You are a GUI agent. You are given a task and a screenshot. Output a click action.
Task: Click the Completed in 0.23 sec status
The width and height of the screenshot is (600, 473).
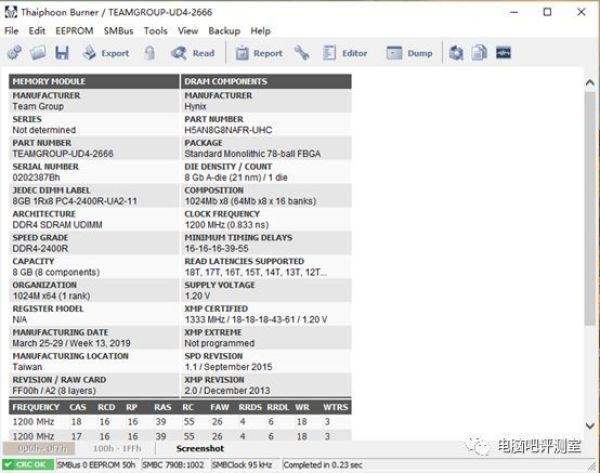(x=323, y=465)
